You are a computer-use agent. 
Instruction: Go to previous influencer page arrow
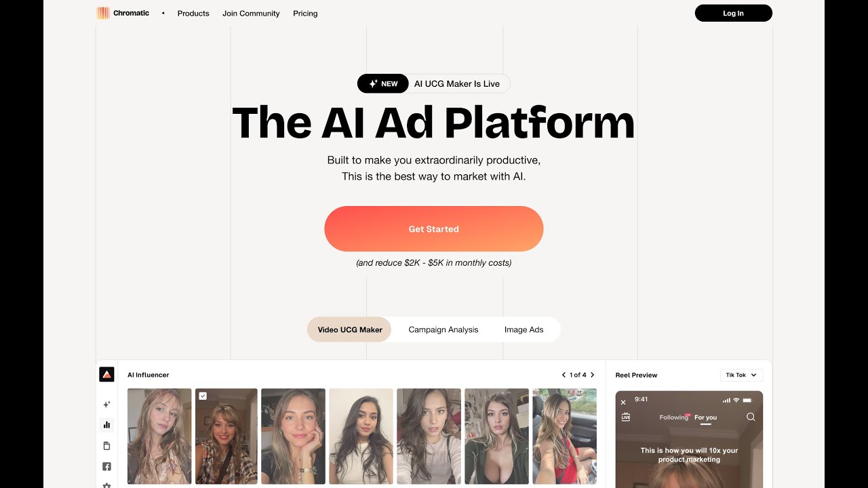pos(564,375)
